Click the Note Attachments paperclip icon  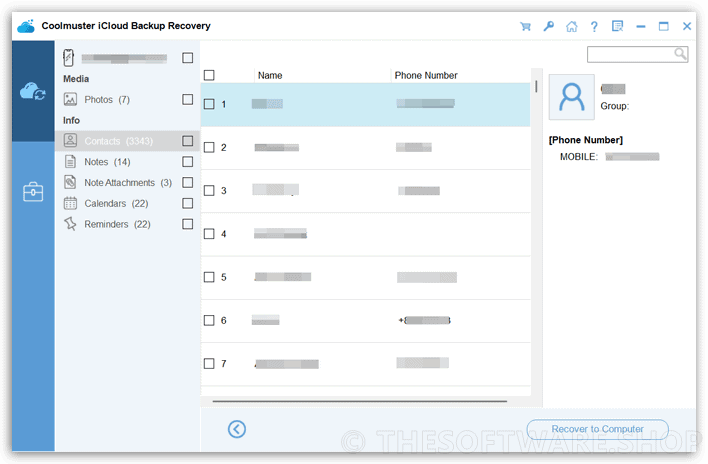click(x=70, y=182)
